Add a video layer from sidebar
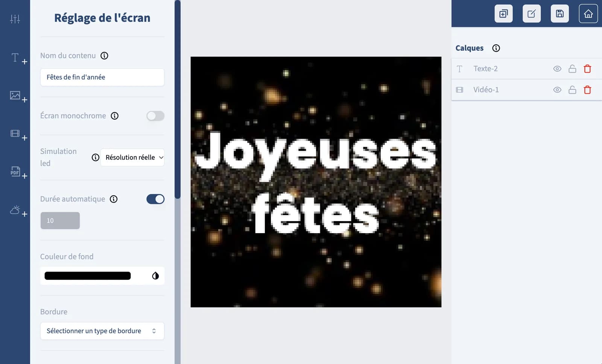This screenshot has width=602, height=364. 18,135
